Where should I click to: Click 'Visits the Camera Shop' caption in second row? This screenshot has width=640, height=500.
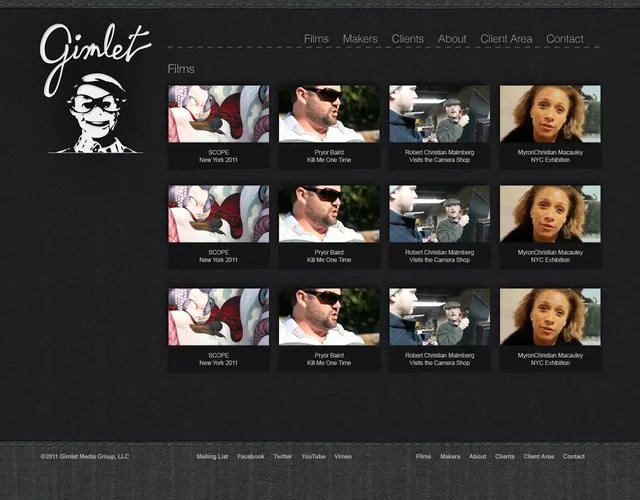point(440,260)
